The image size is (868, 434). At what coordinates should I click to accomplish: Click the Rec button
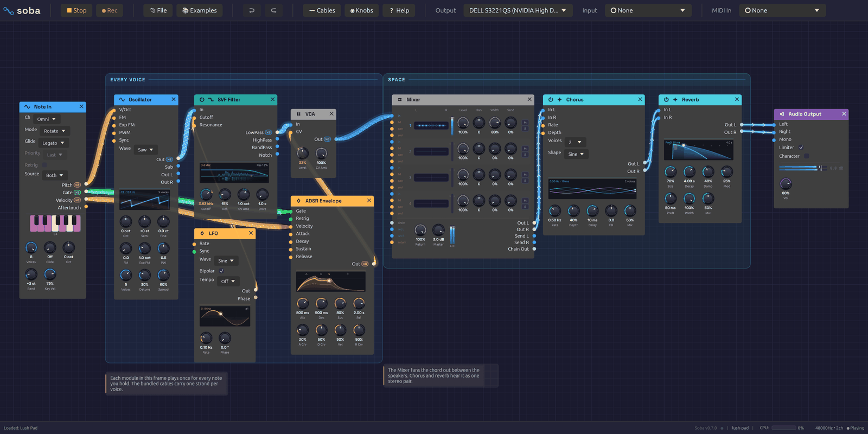110,10
